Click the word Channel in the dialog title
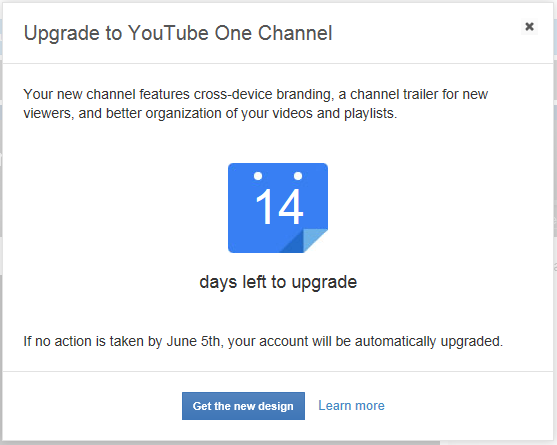The height and width of the screenshot is (445, 557). pyautogui.click(x=295, y=33)
